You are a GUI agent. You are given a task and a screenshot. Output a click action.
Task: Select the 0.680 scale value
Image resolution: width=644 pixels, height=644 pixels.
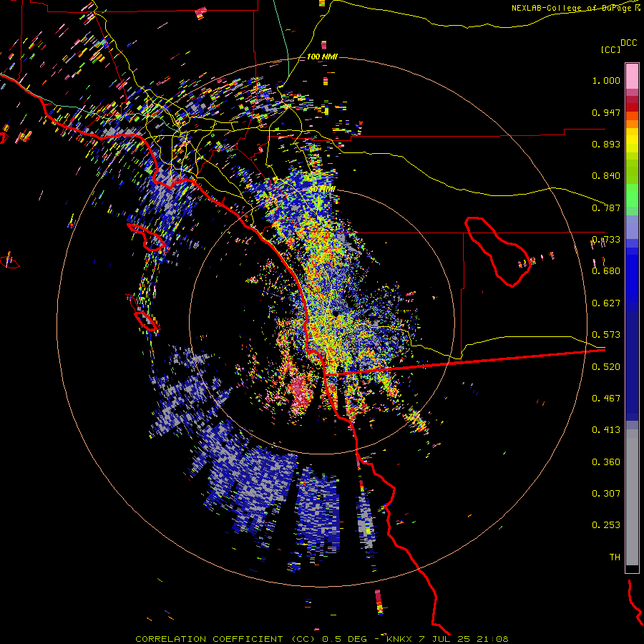[606, 271]
